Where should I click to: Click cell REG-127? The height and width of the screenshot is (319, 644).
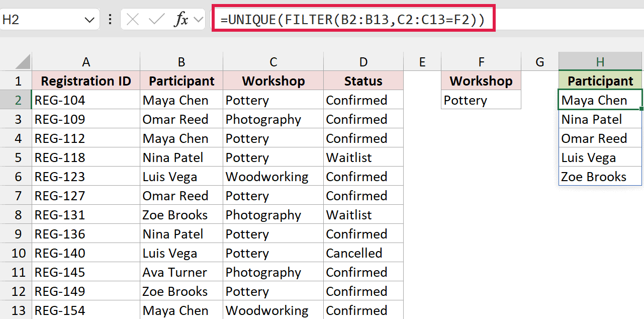86,196
